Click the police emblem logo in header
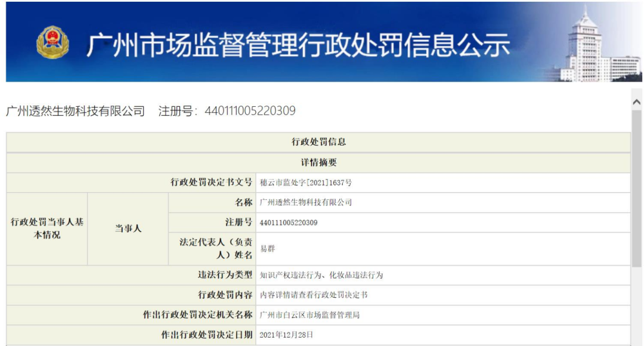644x346 pixels. [x=54, y=41]
